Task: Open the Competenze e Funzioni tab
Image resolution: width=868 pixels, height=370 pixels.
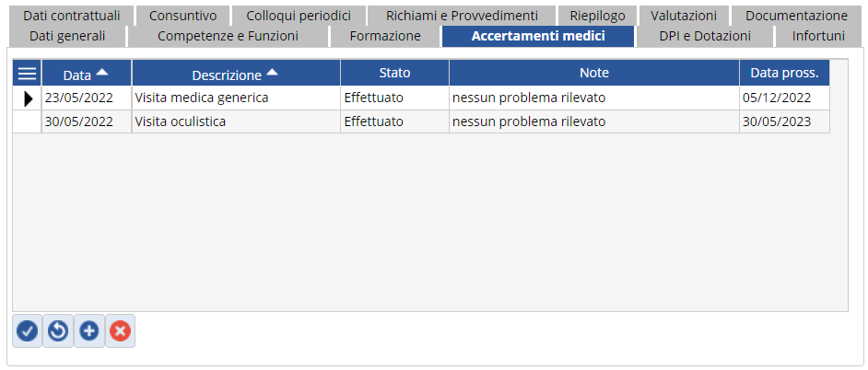Action: pyautogui.click(x=228, y=36)
